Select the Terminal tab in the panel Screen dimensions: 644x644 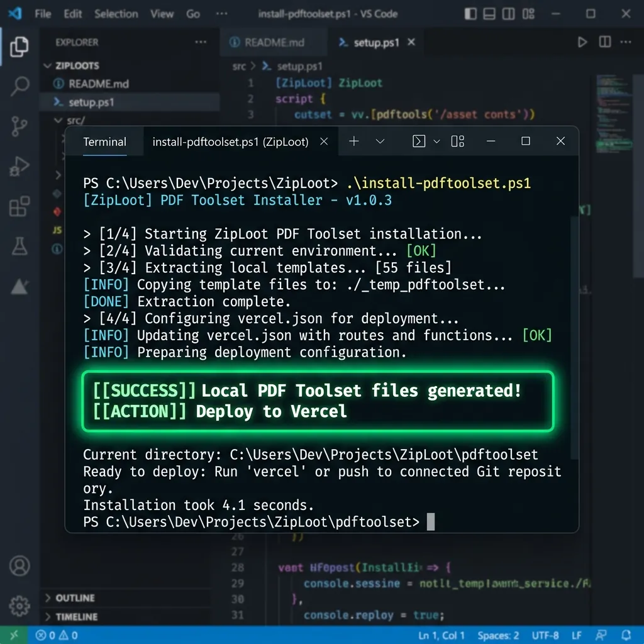[x=105, y=142]
